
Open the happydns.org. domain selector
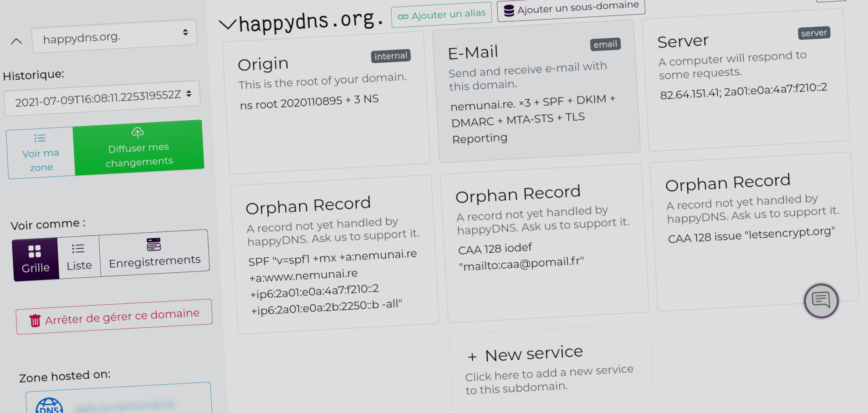(114, 36)
